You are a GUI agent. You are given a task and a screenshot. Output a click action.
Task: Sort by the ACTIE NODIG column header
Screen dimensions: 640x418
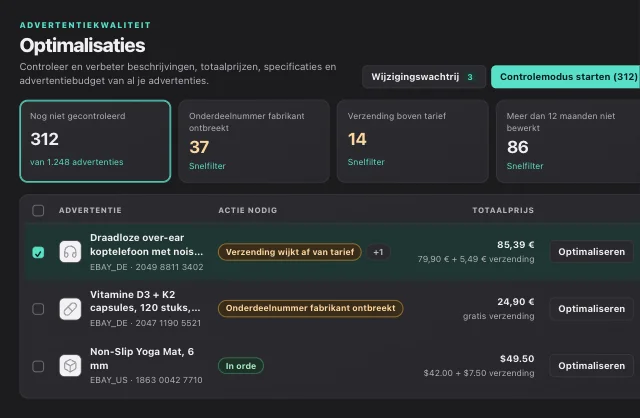coord(248,210)
